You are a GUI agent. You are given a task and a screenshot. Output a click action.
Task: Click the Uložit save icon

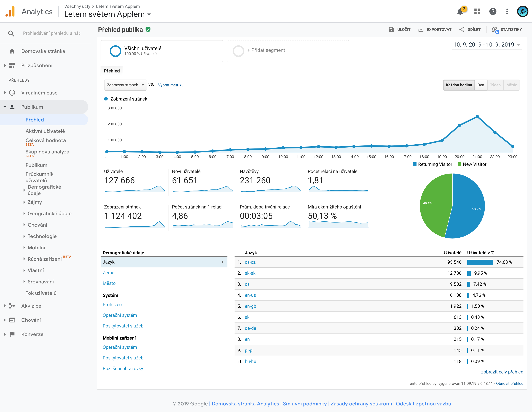tap(391, 29)
